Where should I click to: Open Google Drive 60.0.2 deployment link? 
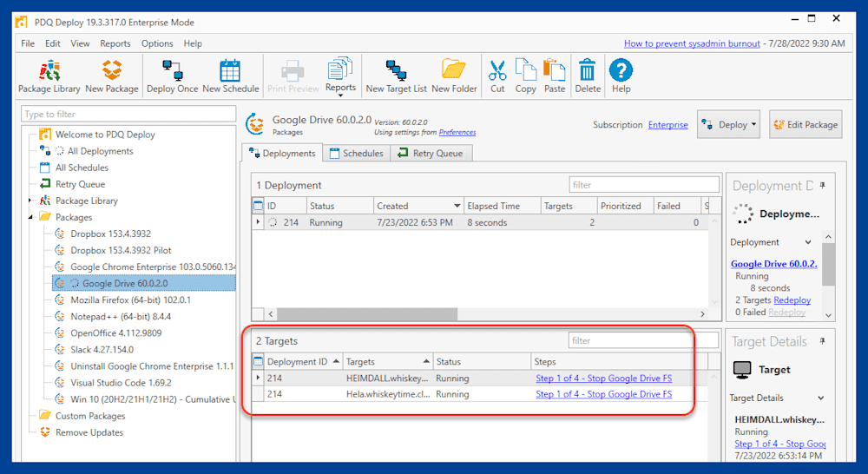pyautogui.click(x=773, y=264)
